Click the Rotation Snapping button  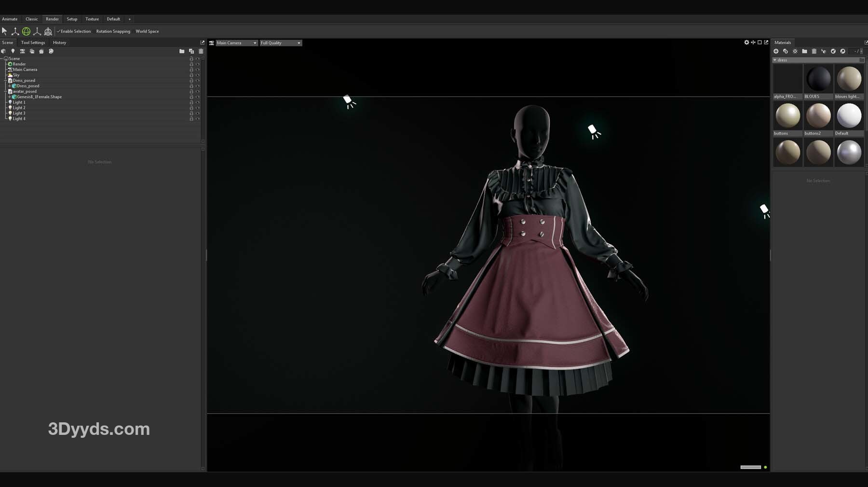pyautogui.click(x=113, y=31)
